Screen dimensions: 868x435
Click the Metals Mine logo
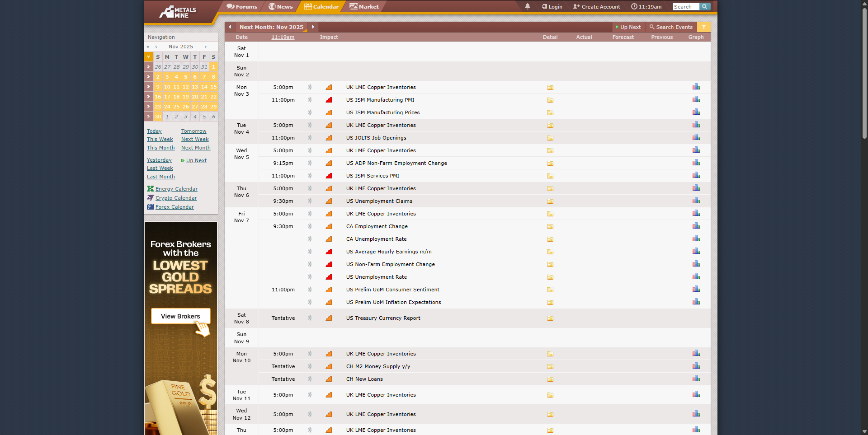click(x=178, y=12)
